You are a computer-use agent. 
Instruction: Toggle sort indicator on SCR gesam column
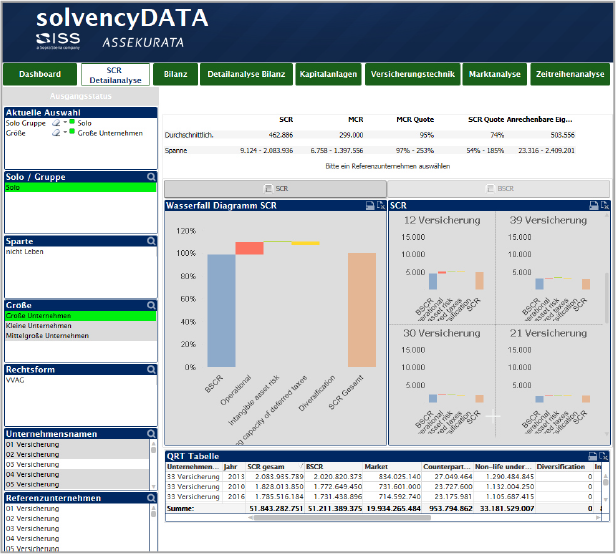(x=302, y=466)
